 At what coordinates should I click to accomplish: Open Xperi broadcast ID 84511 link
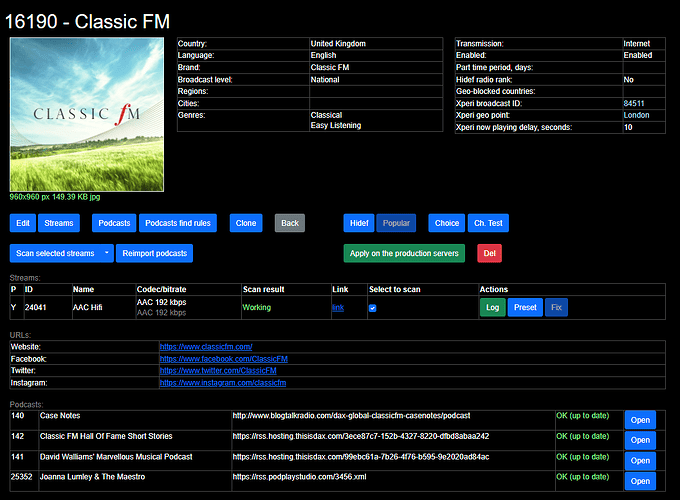click(x=634, y=103)
